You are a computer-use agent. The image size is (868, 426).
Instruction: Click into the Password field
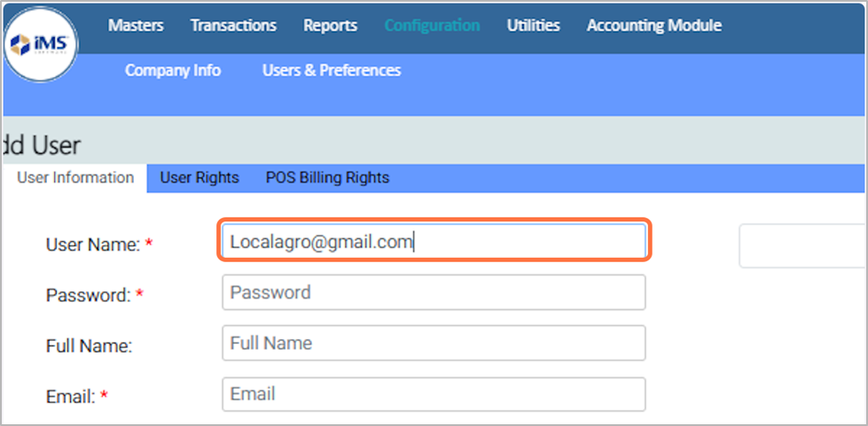coord(434,292)
